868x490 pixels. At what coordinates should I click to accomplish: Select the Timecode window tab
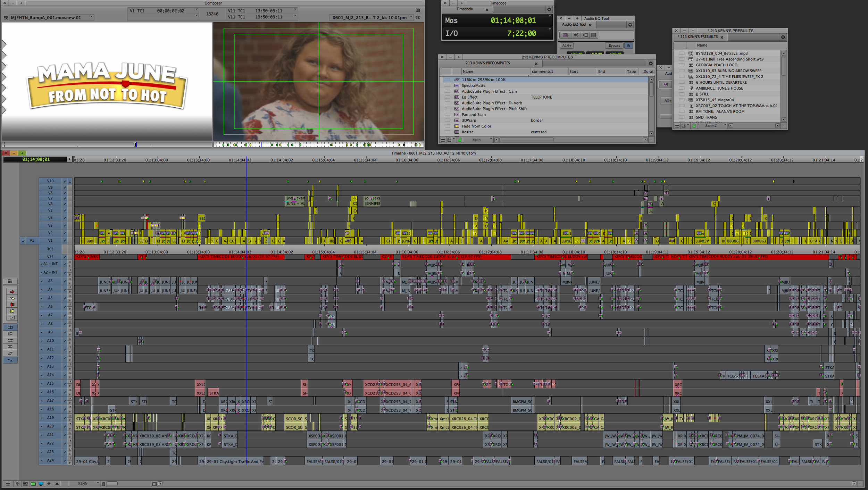click(465, 9)
